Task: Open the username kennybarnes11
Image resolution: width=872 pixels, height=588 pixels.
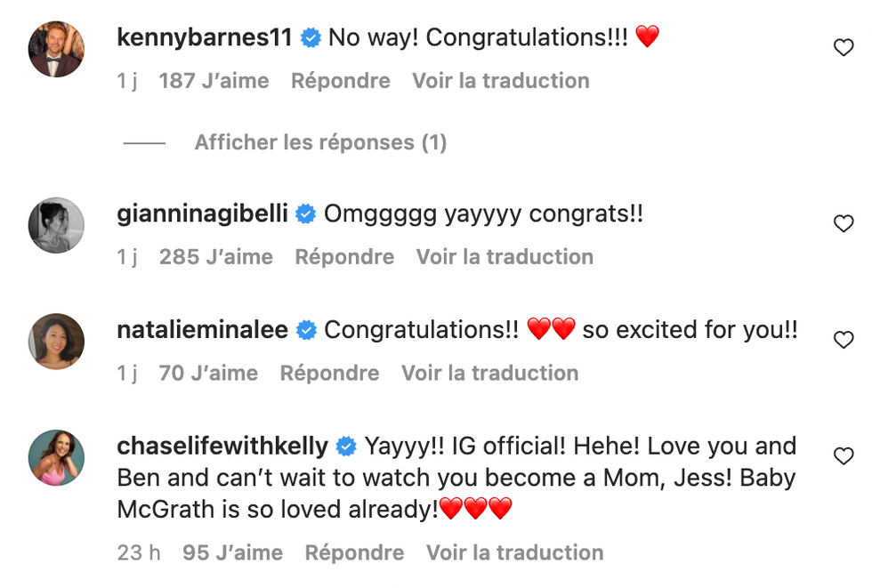Action: point(205,37)
